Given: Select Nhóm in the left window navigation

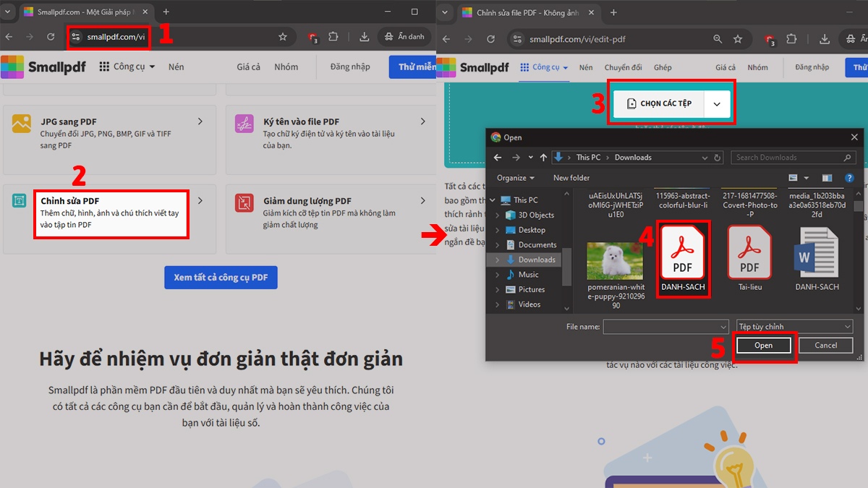Looking at the screenshot, I should [x=286, y=67].
